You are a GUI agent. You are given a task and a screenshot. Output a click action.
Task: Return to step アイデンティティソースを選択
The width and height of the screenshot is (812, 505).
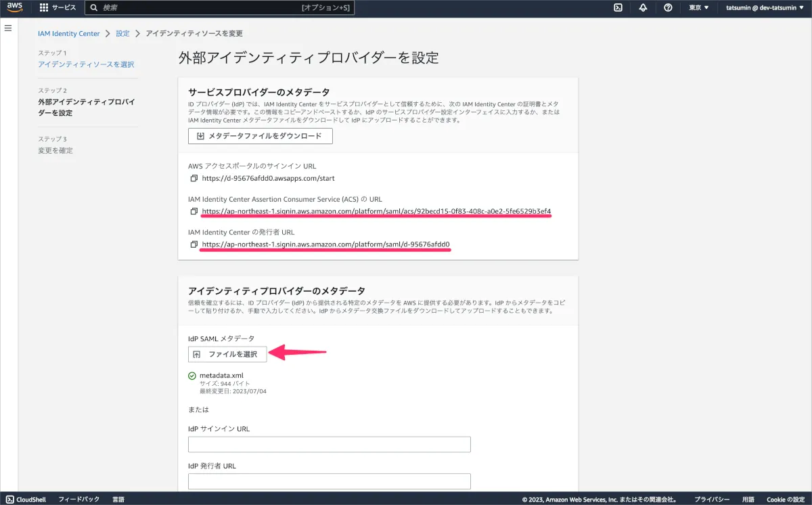(86, 64)
